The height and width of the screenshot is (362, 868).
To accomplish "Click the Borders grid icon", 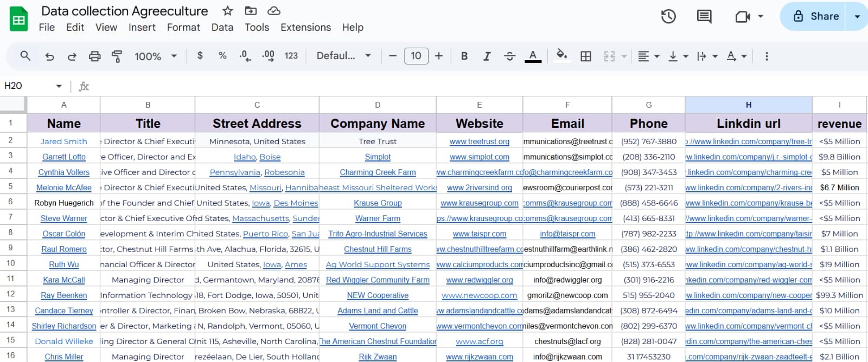I will [586, 56].
